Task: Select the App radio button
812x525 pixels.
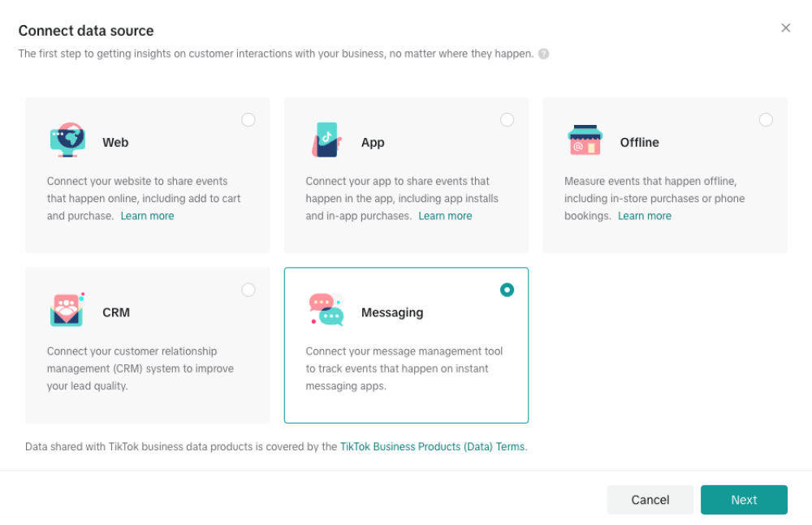Action: click(x=507, y=119)
